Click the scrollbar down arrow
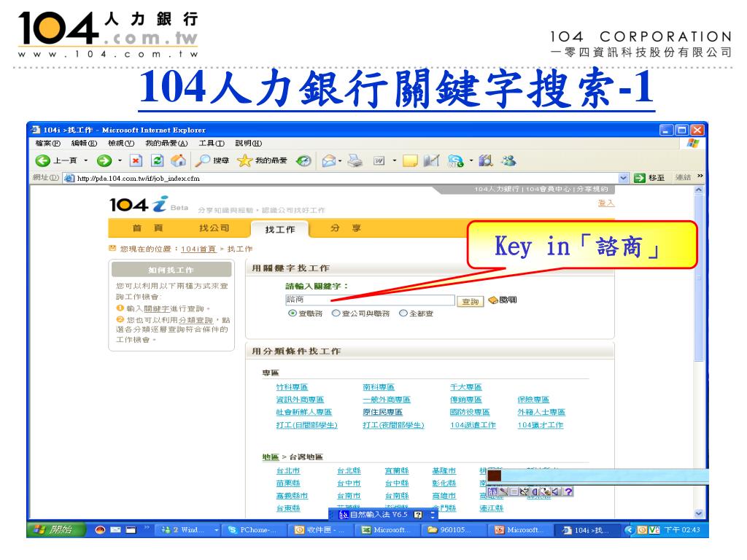This screenshot has width=747, height=560. point(699,513)
